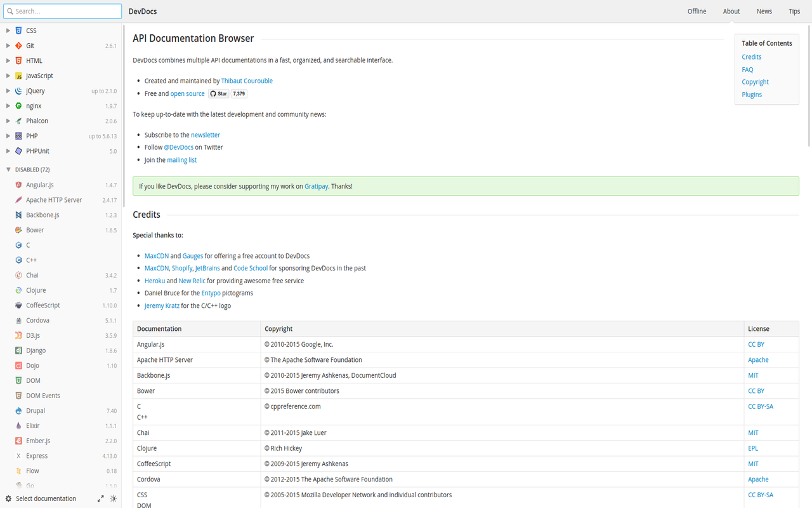Jump to Credits in Table of Contents
The width and height of the screenshot is (812, 508).
(752, 57)
